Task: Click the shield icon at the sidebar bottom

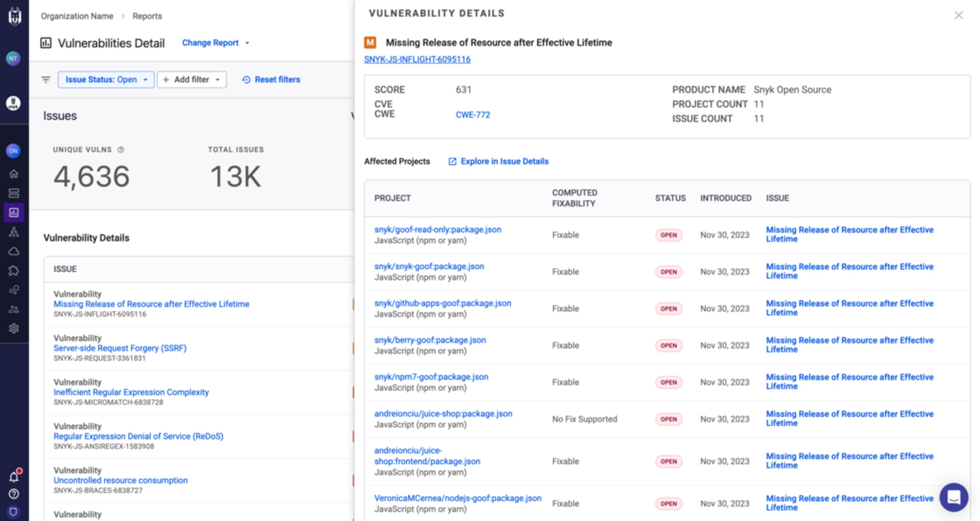Action: point(13,512)
